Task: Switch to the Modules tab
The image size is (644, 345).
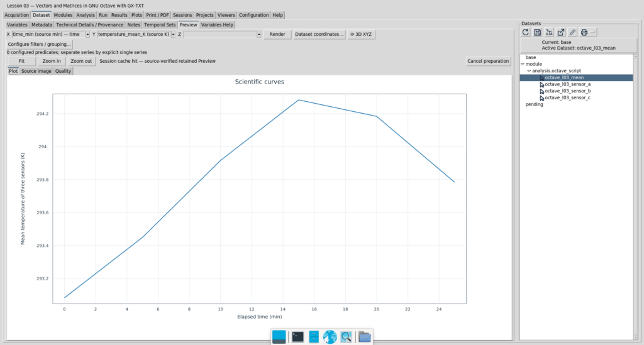Action: pos(63,15)
